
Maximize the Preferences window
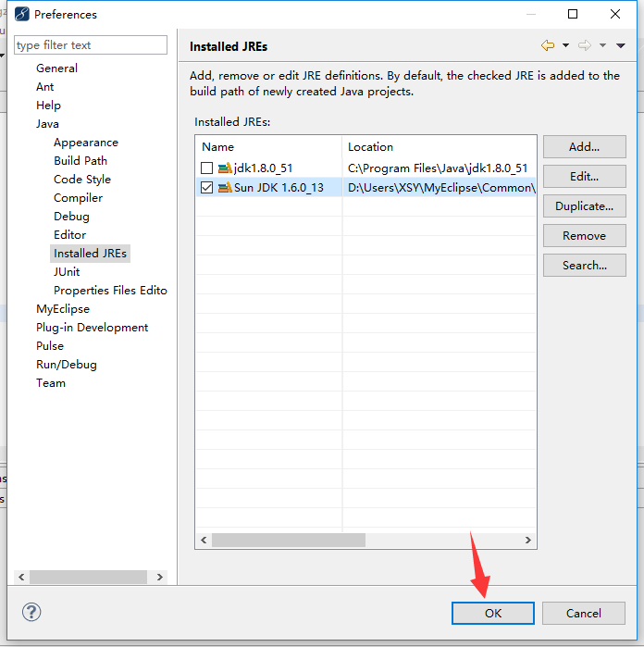pyautogui.click(x=573, y=14)
